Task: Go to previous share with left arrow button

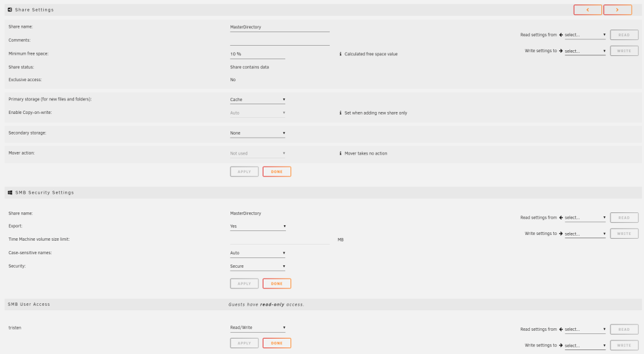Action: 588,10
